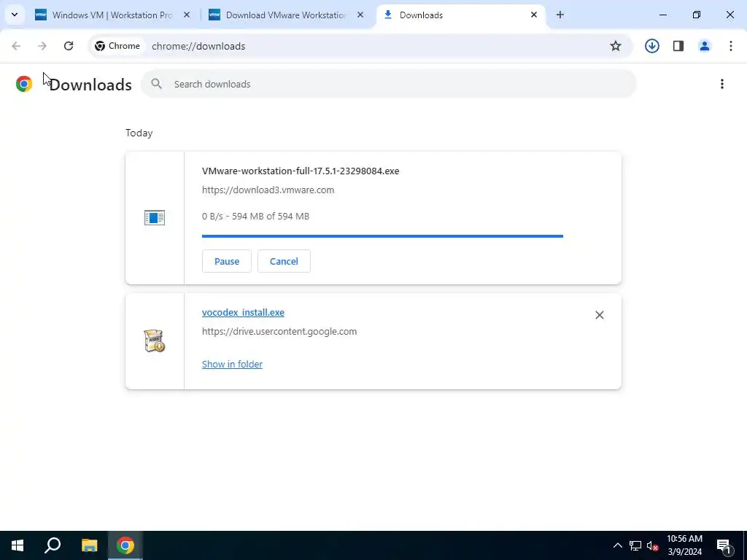This screenshot has width=747, height=560.
Task: Open Windows taskbar search
Action: click(x=53, y=545)
